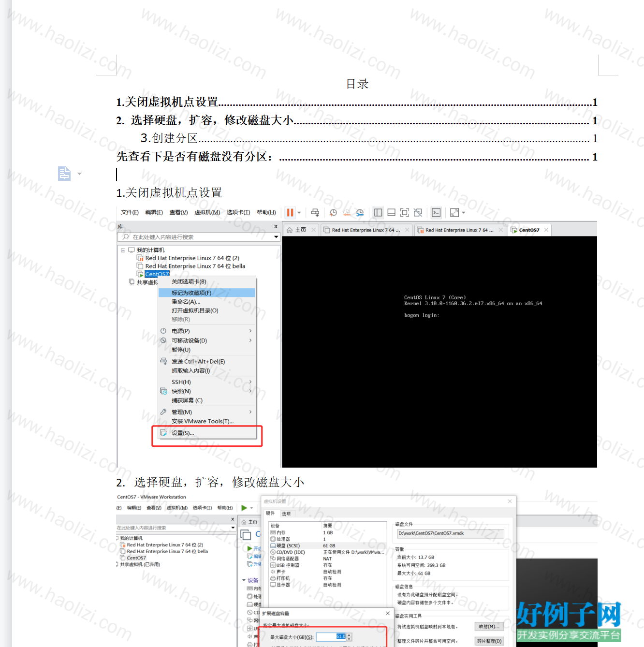Viewport: 644px width, 647px height.
Task: Open the dropdown arrow beside pause icon
Action: coord(299,212)
